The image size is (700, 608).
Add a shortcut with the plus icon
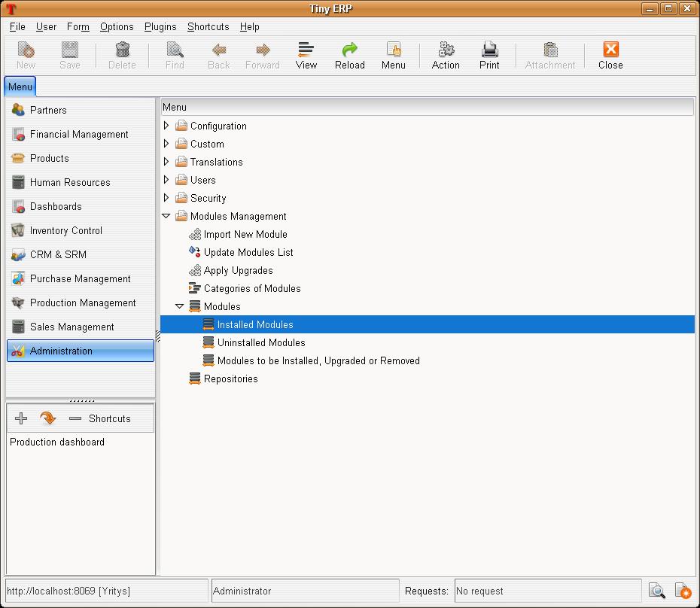pos(21,418)
